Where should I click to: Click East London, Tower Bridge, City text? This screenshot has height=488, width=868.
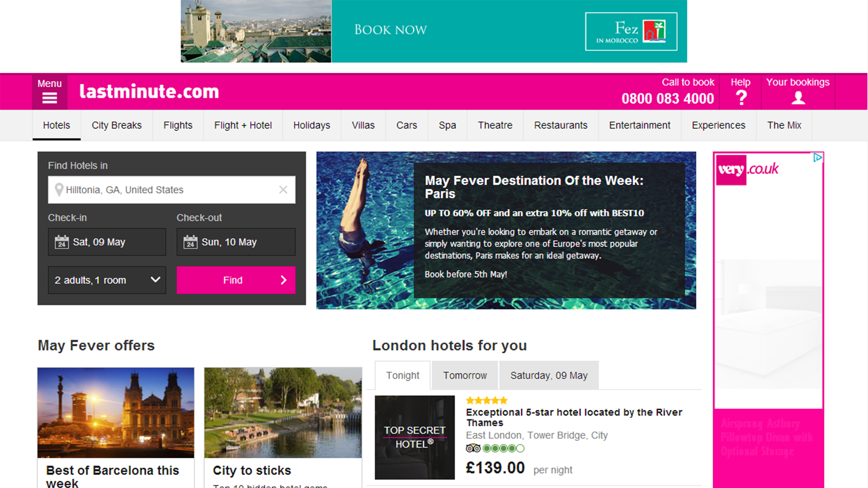click(537, 435)
